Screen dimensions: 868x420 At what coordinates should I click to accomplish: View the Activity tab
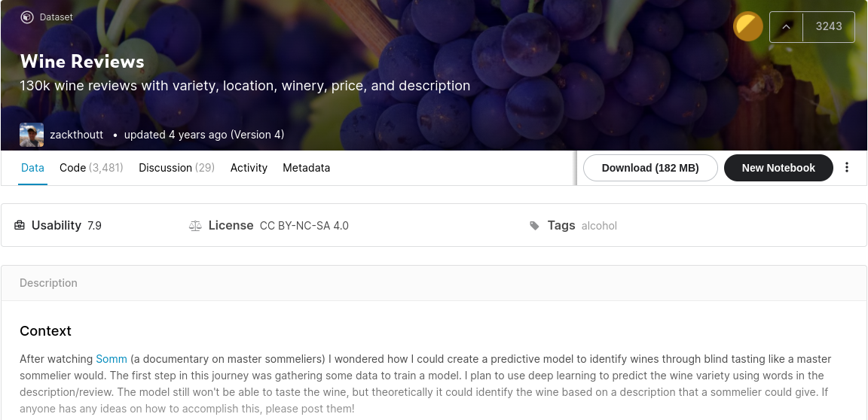point(249,168)
